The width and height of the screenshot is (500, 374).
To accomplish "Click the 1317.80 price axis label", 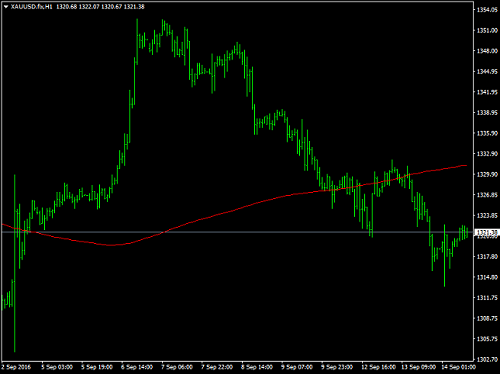I will point(487,257).
